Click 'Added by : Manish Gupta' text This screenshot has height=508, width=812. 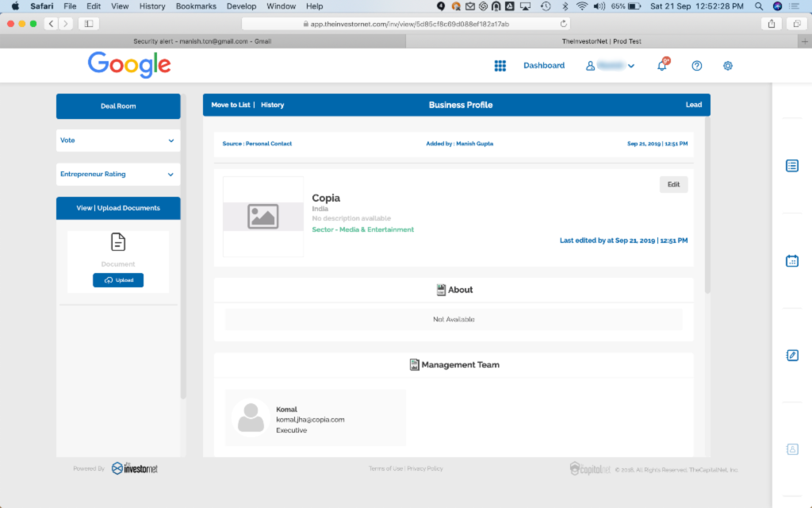coord(459,144)
